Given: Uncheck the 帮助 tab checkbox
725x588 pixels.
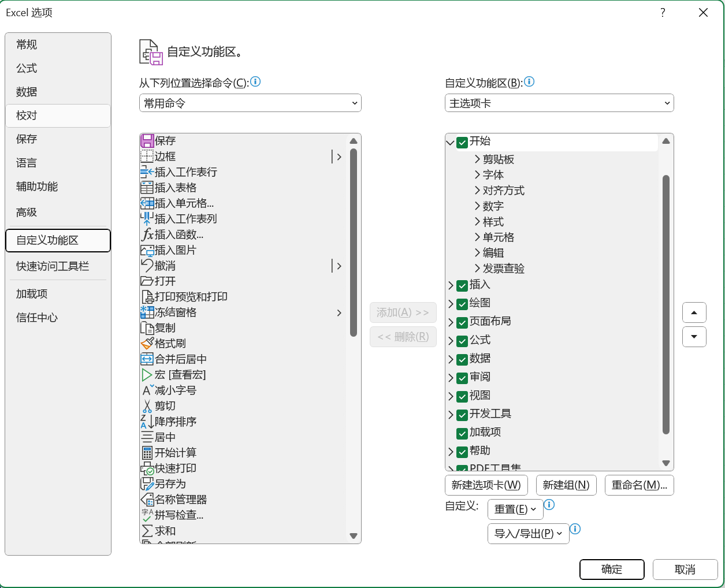Looking at the screenshot, I should click(x=462, y=452).
